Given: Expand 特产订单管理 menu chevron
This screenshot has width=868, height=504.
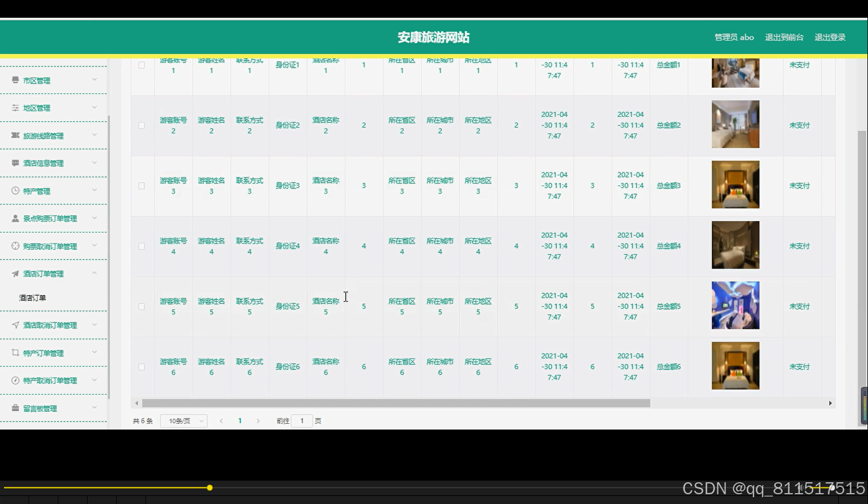Looking at the screenshot, I should (94, 352).
